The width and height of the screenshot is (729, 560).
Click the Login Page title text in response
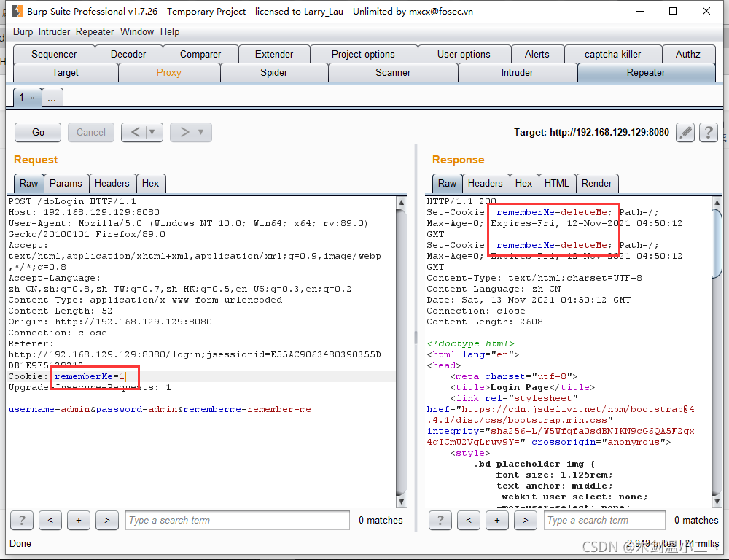tap(520, 387)
